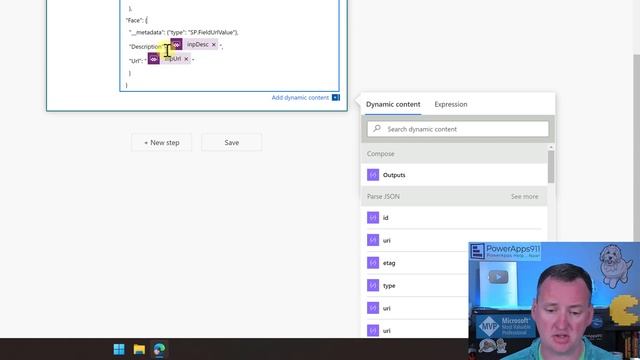Insert the type dynamic value
Screen dimensions: 640x360
(415, 285)
